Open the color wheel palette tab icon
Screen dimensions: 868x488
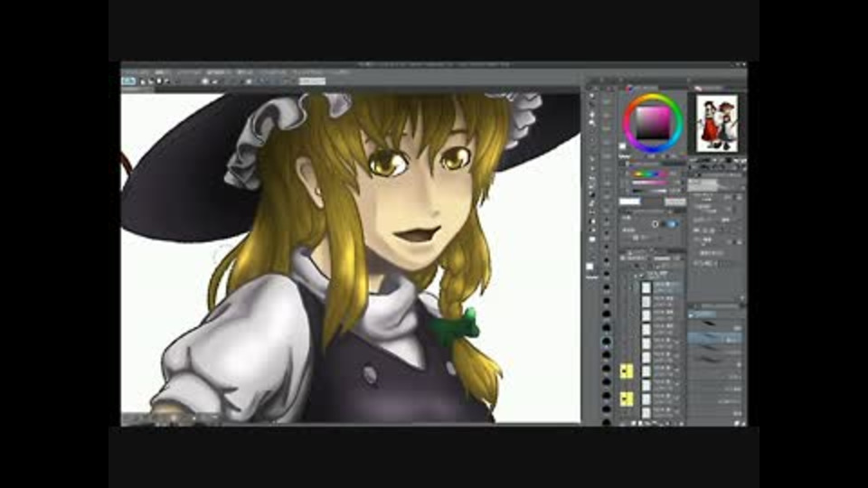(629, 88)
